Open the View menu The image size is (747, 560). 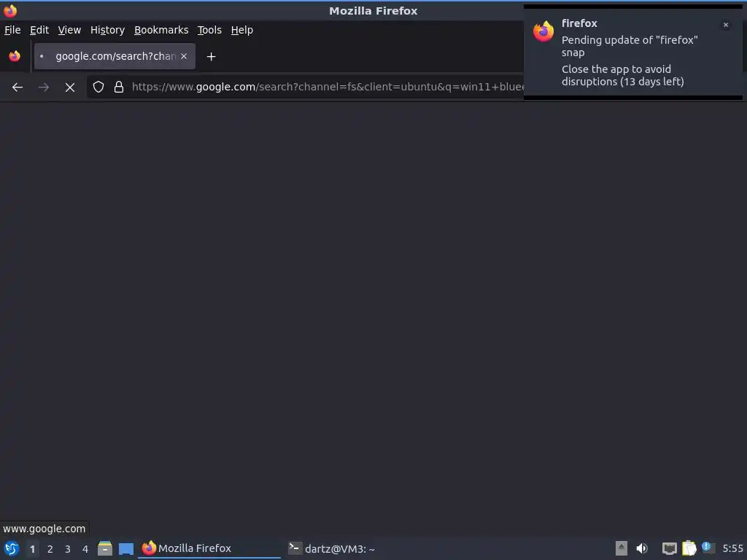[x=69, y=30]
